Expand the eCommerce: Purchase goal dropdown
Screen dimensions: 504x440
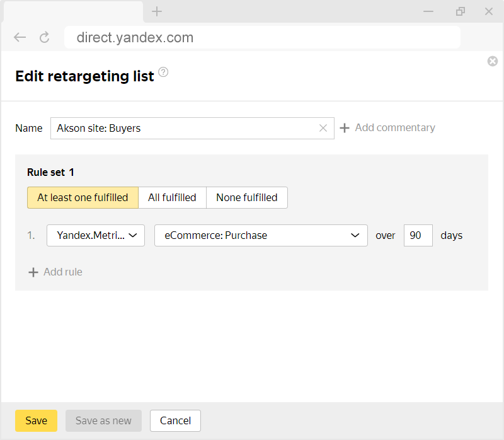(261, 235)
